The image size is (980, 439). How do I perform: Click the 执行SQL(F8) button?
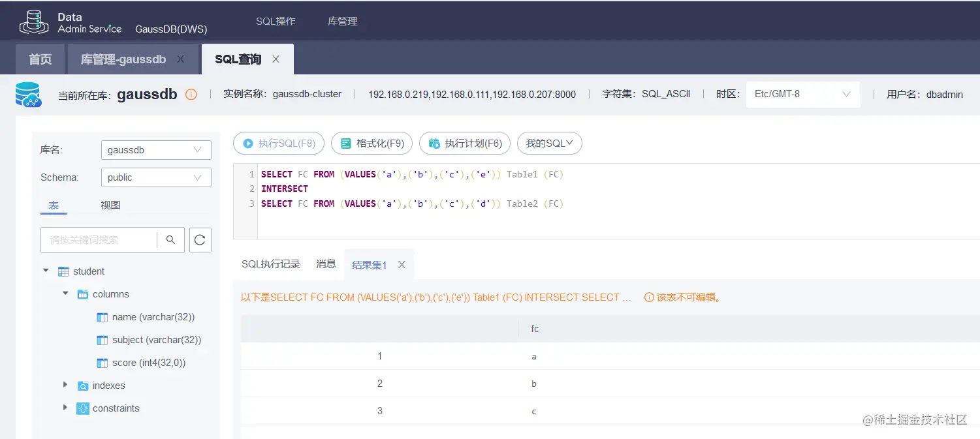(279, 144)
